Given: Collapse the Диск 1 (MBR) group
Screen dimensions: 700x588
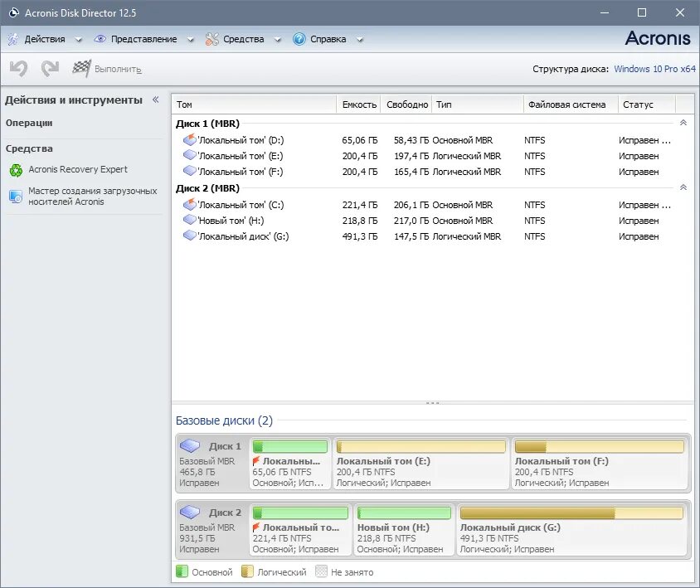Looking at the screenshot, I should pos(683,123).
